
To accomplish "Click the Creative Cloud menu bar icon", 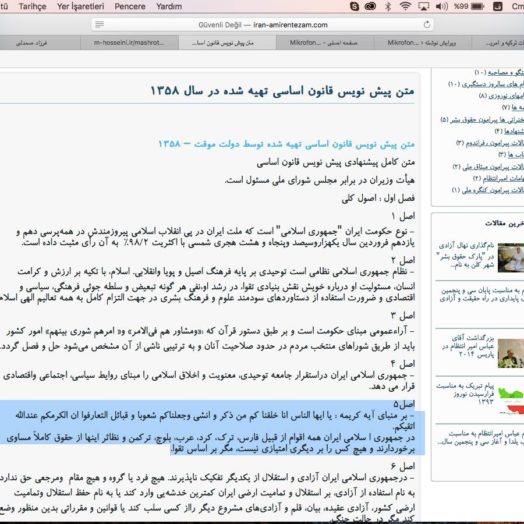I will coord(370,6).
